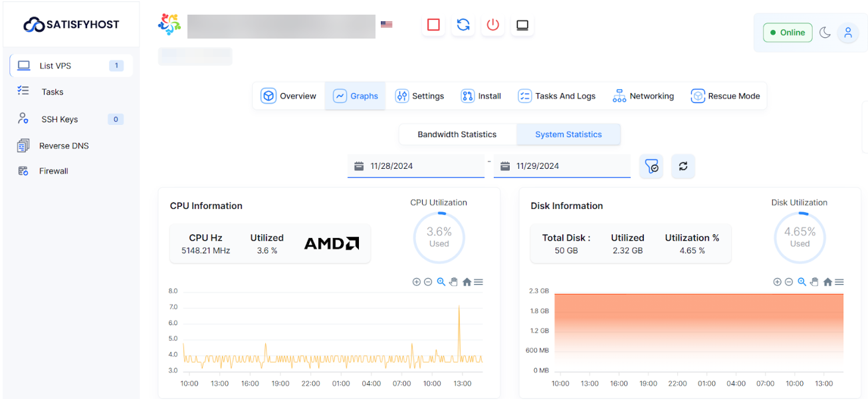Select System Statistics
The width and height of the screenshot is (868, 409).
[x=568, y=134]
